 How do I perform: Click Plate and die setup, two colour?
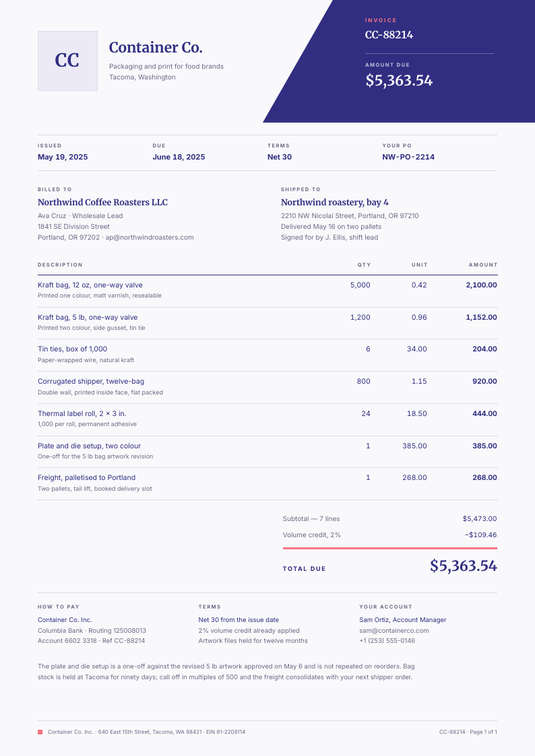tap(89, 446)
